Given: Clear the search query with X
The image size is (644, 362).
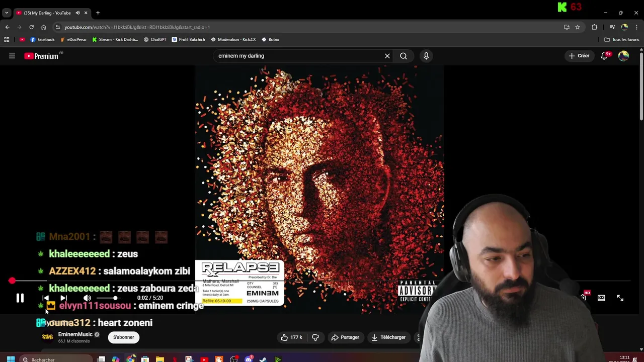Looking at the screenshot, I should click(387, 56).
